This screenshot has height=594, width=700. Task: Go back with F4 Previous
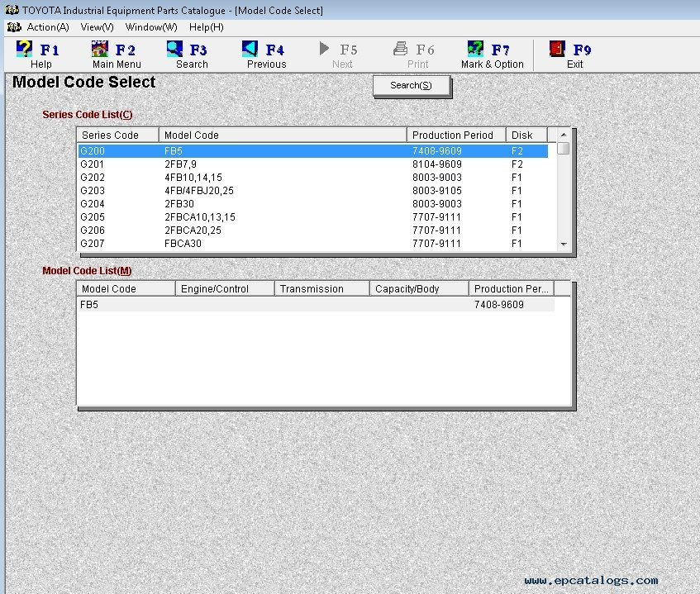click(266, 55)
